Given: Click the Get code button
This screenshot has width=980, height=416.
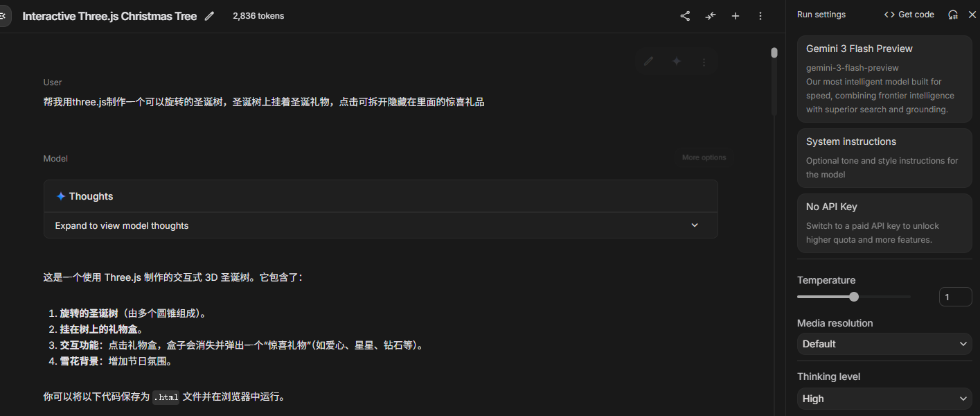Looking at the screenshot, I should coord(909,15).
